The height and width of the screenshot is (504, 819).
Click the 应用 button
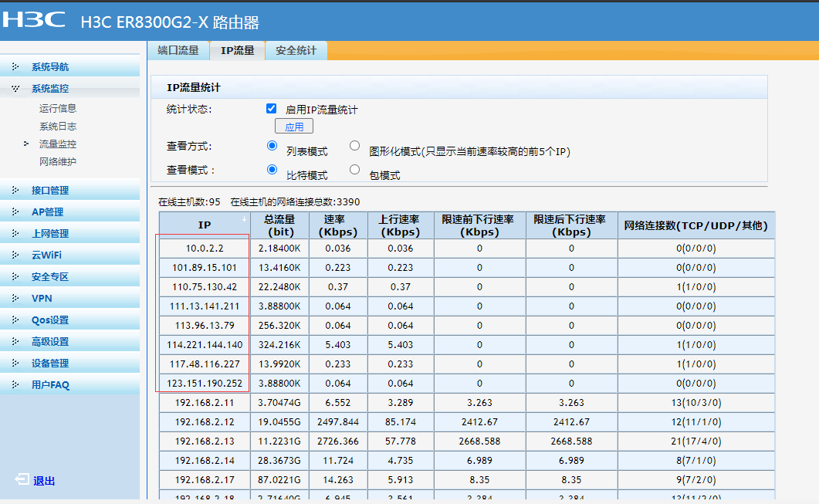click(294, 127)
